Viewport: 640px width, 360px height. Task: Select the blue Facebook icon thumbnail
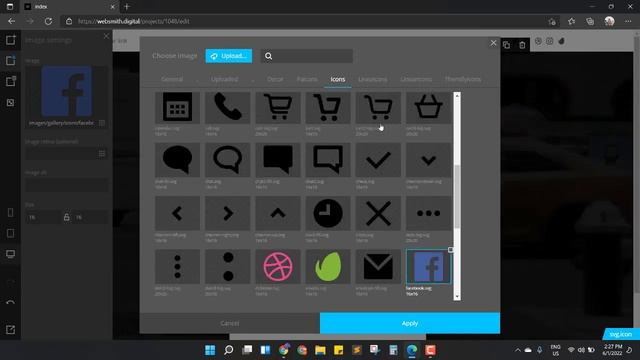coord(429,267)
